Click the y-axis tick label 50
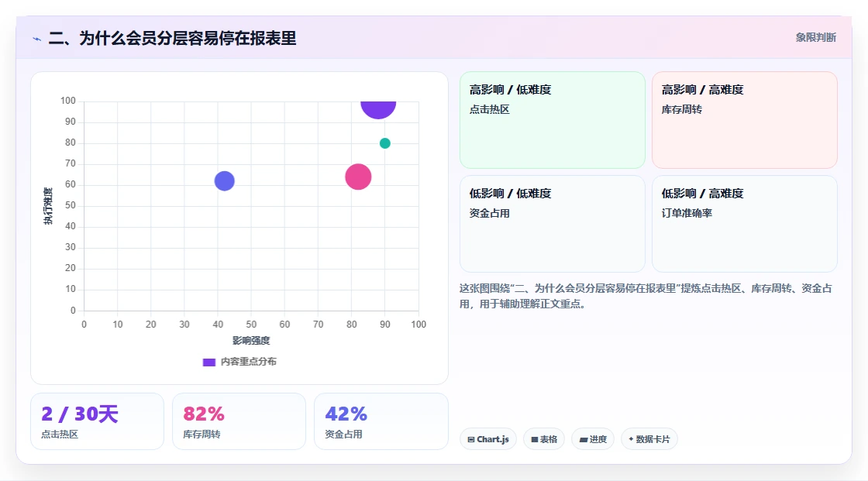Screen dimensions: 868x481 point(71,205)
